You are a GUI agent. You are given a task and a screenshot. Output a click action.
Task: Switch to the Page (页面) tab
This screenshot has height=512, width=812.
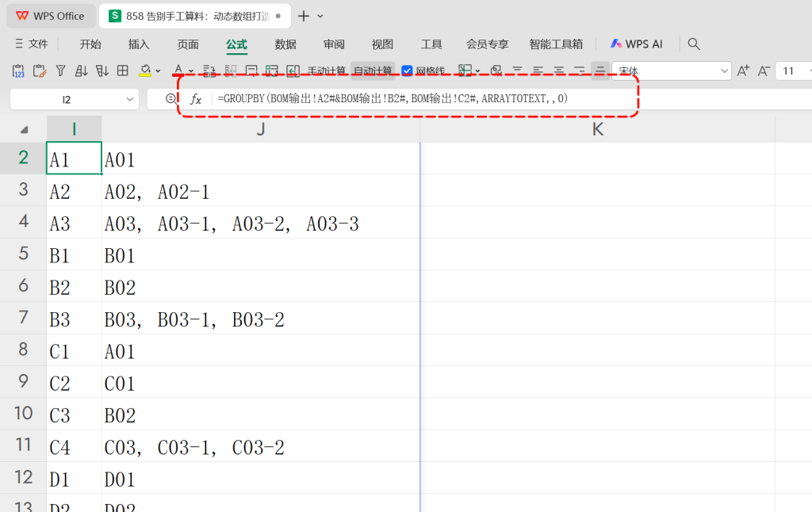click(187, 44)
